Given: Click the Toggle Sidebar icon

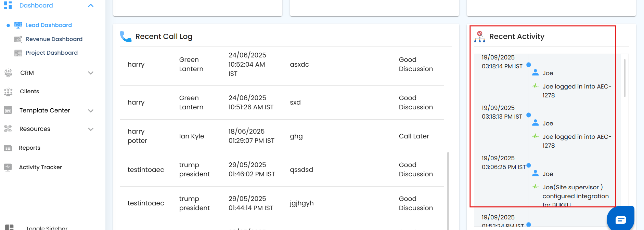Looking at the screenshot, I should pos(9,227).
